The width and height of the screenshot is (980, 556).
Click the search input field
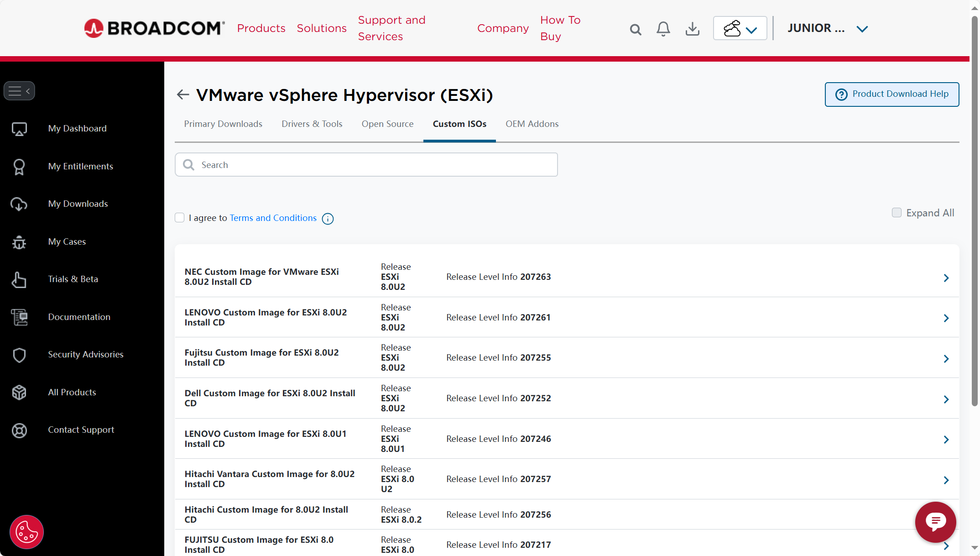tap(366, 165)
